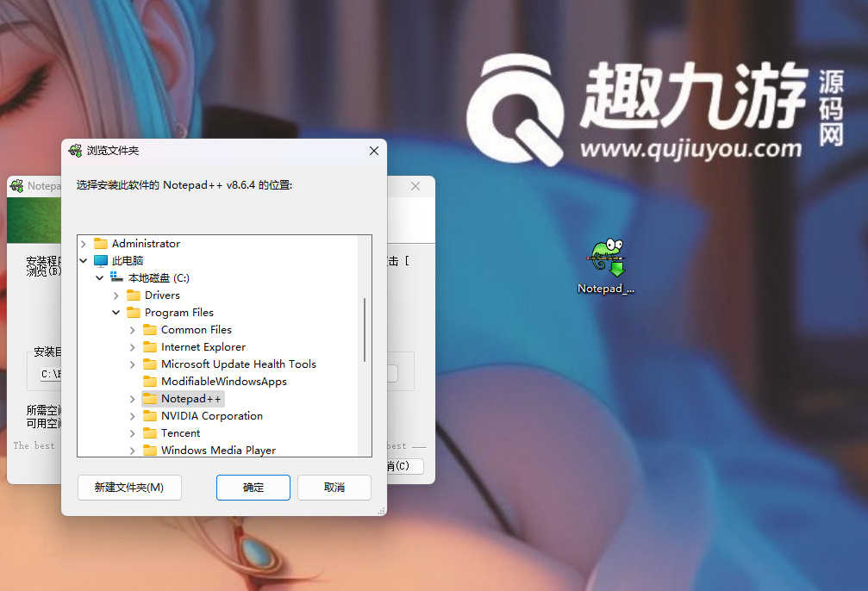Select 此电脑 label in tree
The width and height of the screenshot is (868, 591).
[128, 261]
